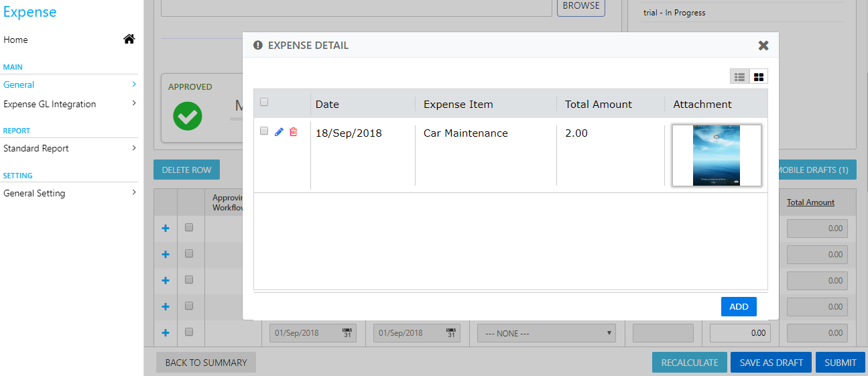Click the Home house icon in sidebar

(x=129, y=40)
